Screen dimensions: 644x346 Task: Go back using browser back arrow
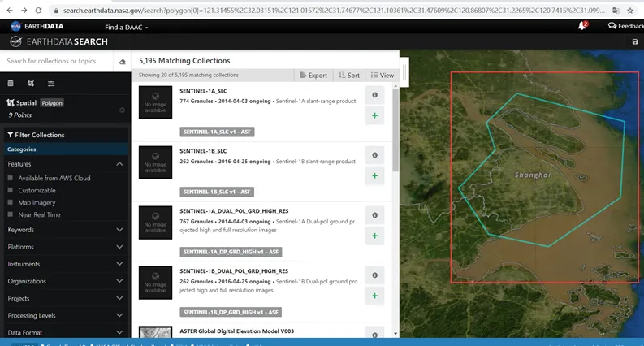click(10, 11)
